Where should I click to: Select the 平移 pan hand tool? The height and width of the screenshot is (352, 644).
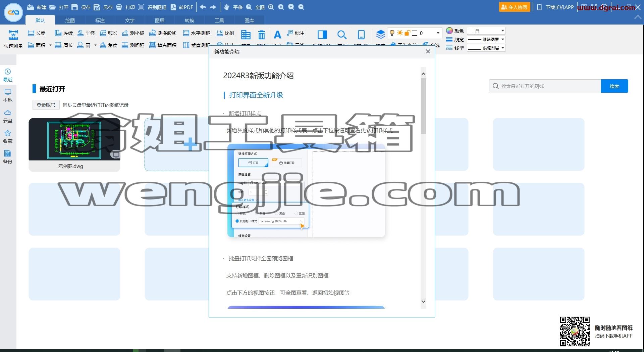pos(227,7)
